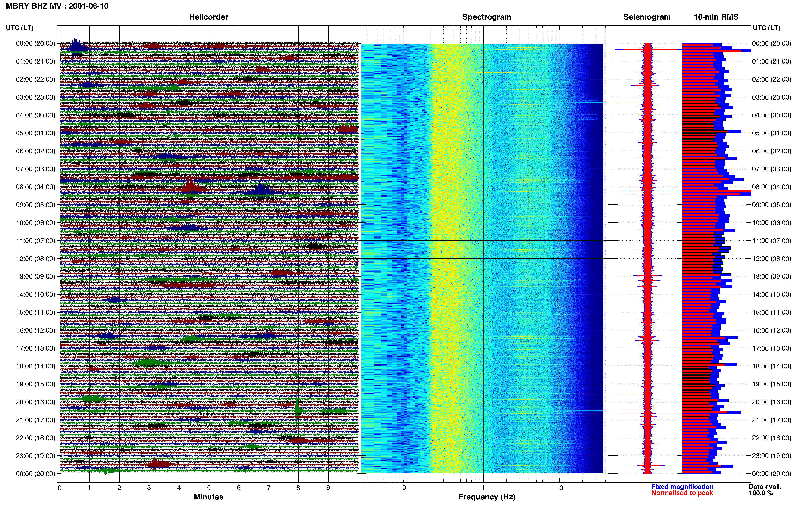
Task: Click left time label '02:00 (22:00)'
Action: coord(35,79)
